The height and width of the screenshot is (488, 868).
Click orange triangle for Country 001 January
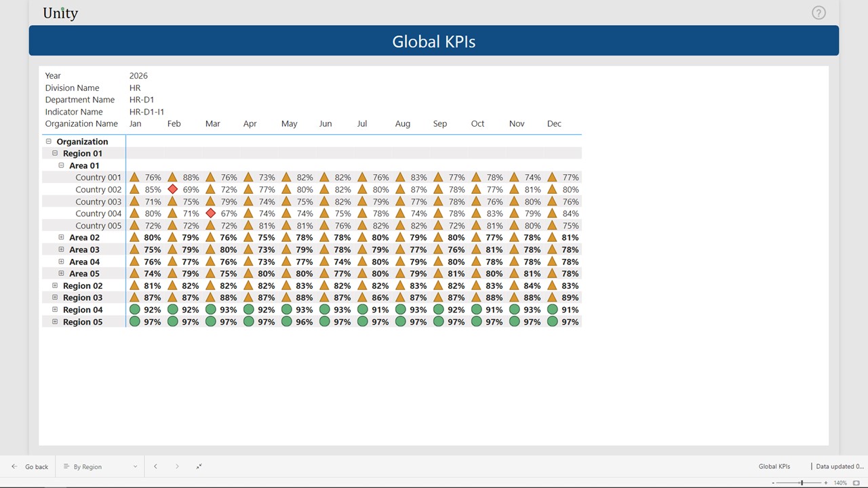[x=134, y=177]
